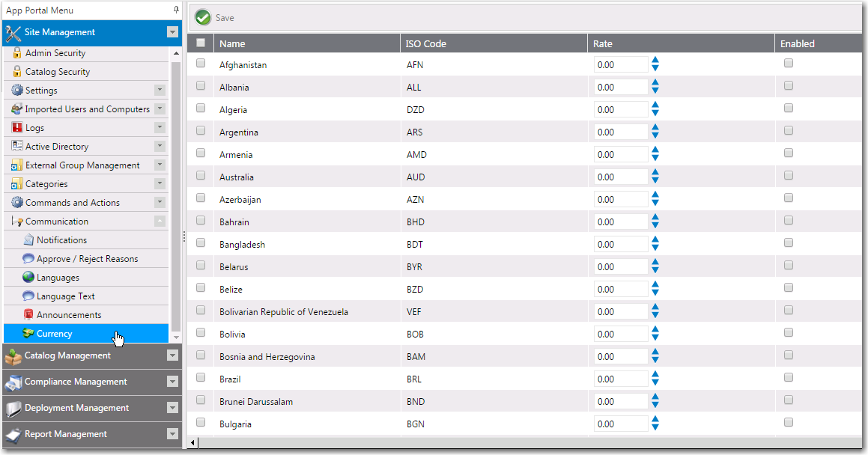Expand the Compliance Management panel arrow
868x455 pixels.
pos(173,382)
